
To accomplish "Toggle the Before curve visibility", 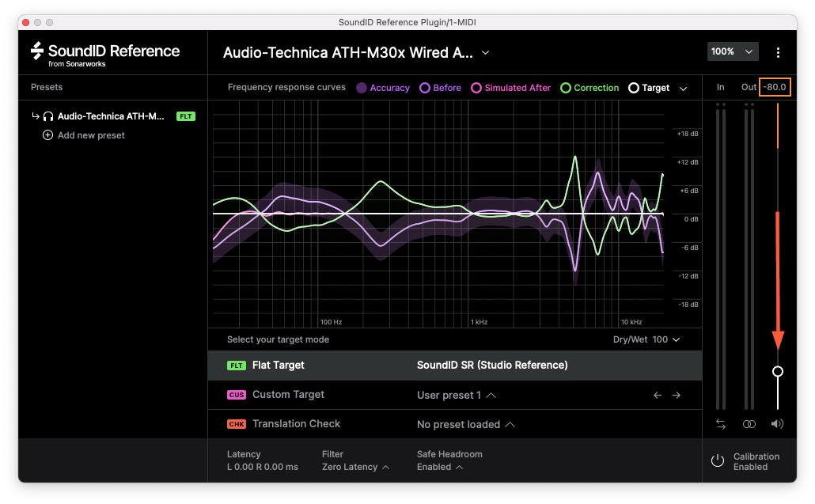I will [x=426, y=88].
